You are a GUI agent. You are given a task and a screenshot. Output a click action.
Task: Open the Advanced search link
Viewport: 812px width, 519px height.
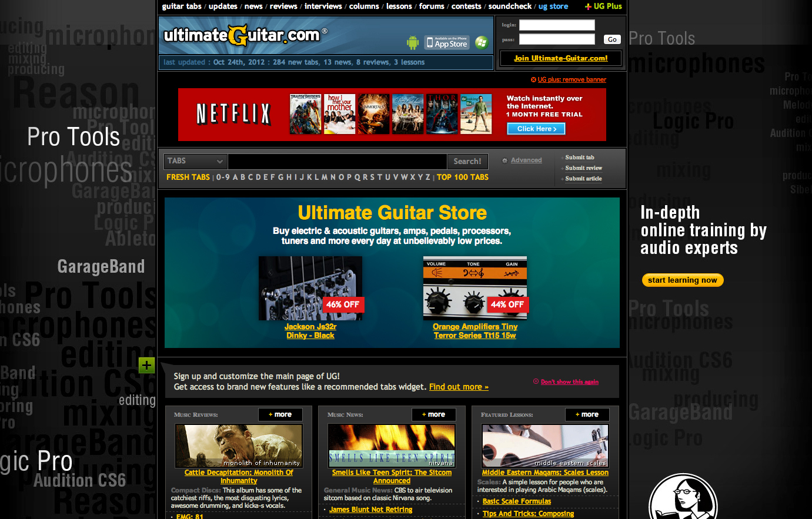(x=526, y=160)
